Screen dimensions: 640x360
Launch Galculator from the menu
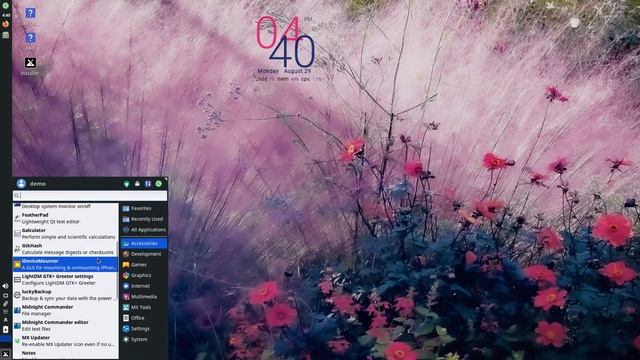(x=65, y=233)
